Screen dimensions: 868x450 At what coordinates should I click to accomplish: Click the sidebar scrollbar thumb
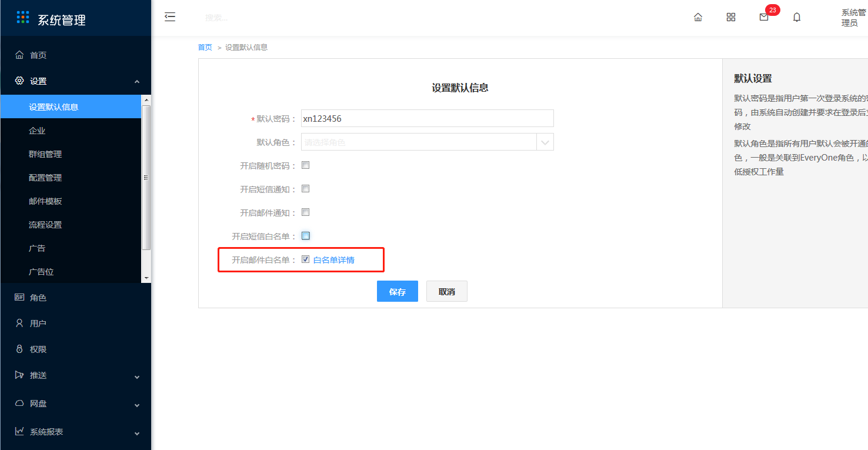tap(146, 178)
